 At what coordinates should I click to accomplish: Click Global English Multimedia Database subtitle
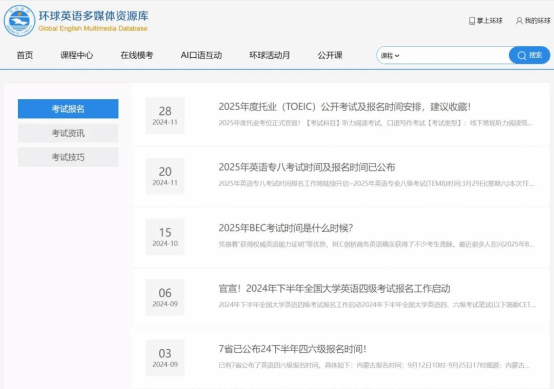point(93,29)
